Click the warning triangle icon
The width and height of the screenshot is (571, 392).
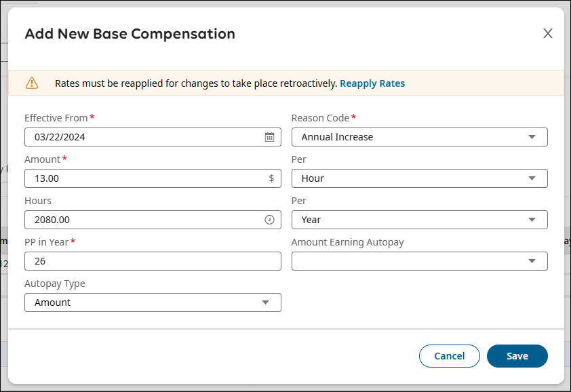(x=32, y=83)
